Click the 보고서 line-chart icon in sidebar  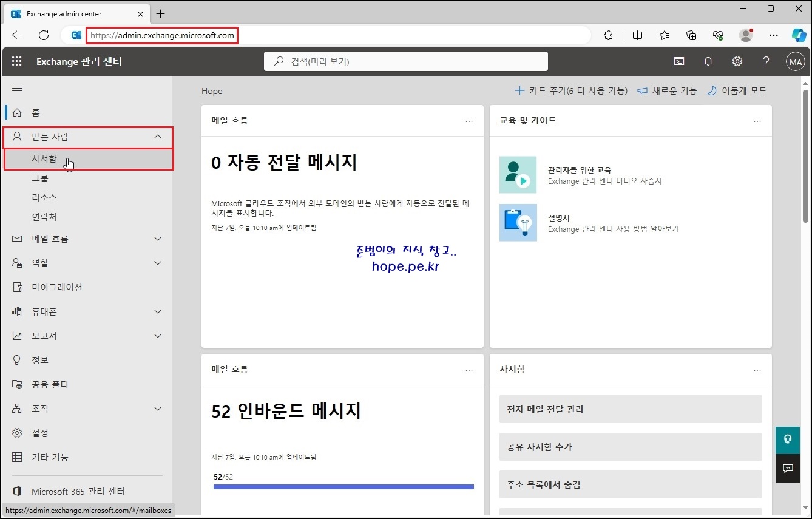(17, 336)
